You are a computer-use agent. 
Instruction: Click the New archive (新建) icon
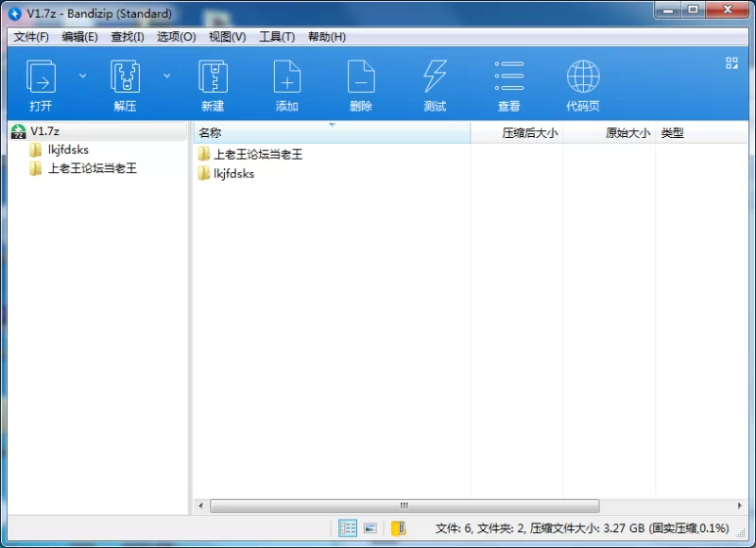pyautogui.click(x=213, y=77)
